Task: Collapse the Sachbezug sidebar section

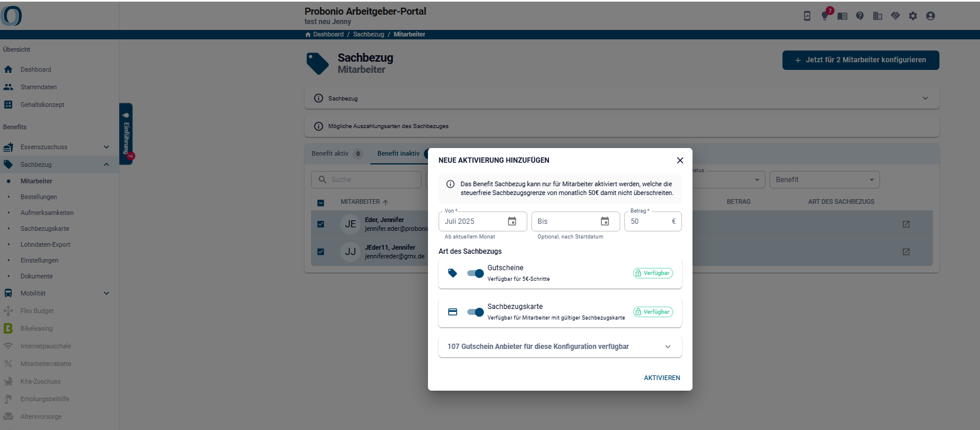Action: click(x=106, y=164)
